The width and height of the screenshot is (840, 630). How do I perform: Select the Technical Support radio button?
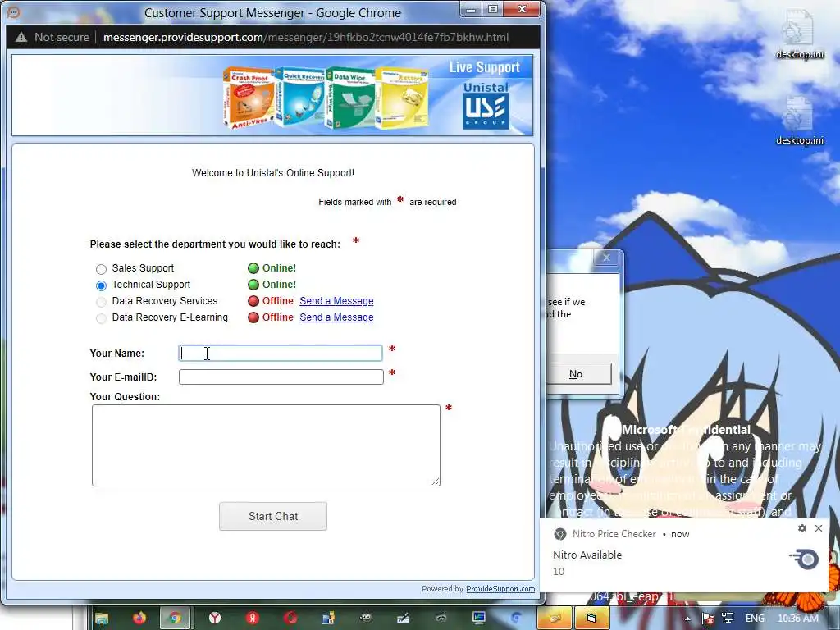pyautogui.click(x=101, y=285)
